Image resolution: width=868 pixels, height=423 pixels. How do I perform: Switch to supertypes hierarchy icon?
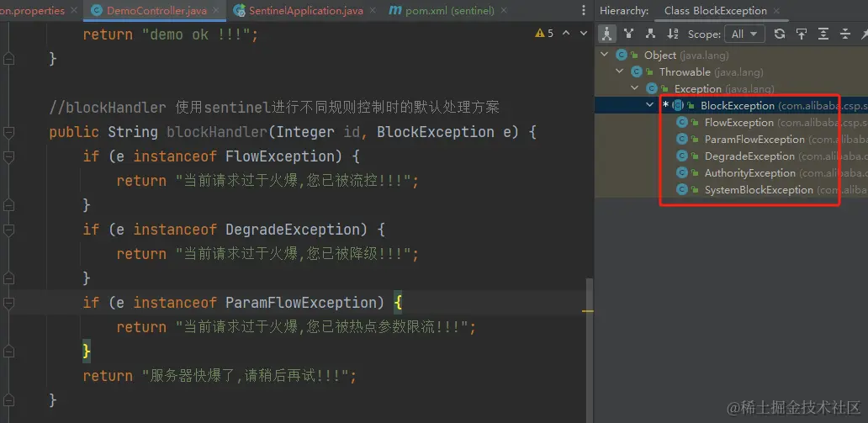[x=628, y=34]
